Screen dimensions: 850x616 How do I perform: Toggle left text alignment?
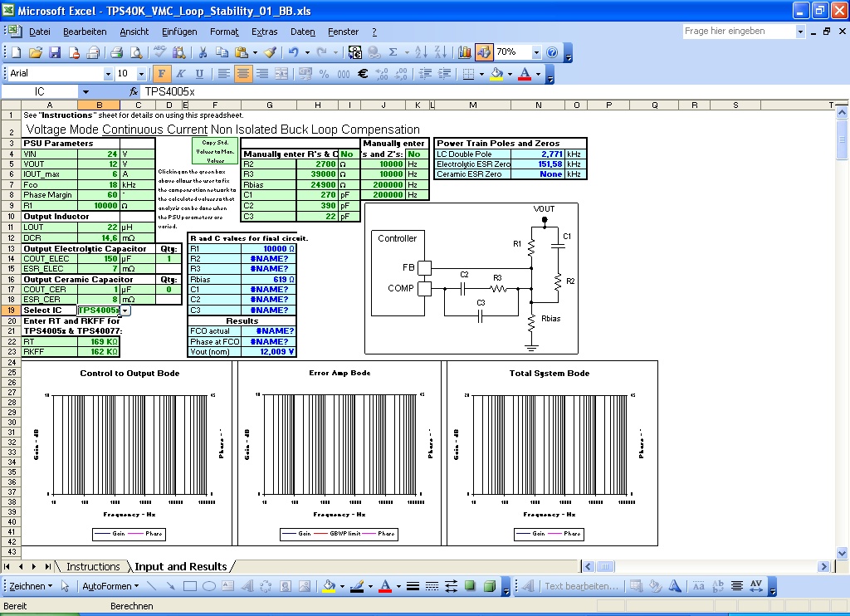tap(224, 74)
